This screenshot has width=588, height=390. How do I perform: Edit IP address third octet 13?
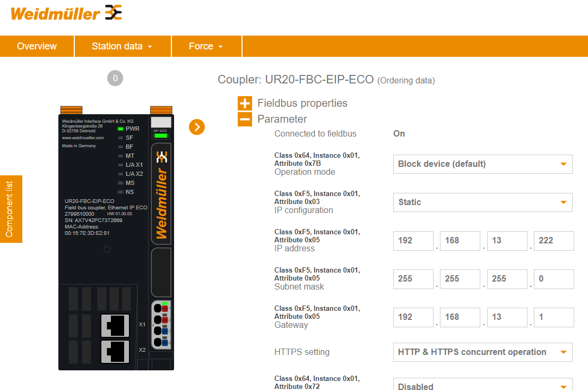coord(507,241)
